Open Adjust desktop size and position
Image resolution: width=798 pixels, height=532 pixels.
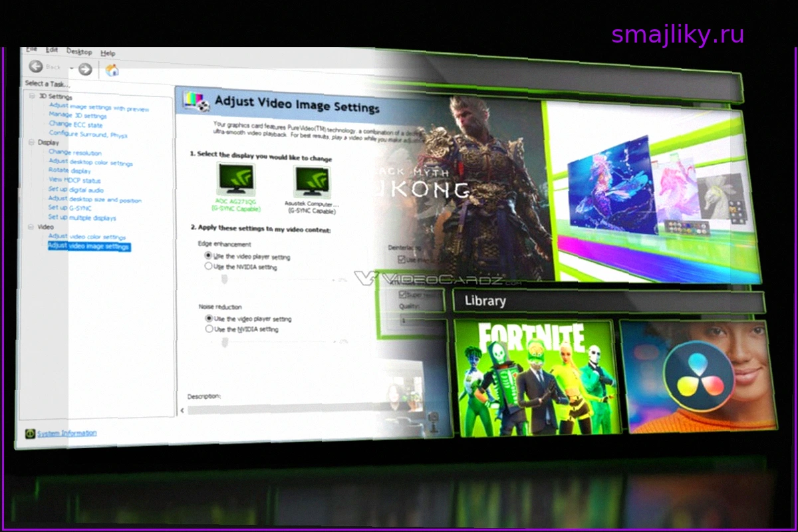click(x=94, y=199)
